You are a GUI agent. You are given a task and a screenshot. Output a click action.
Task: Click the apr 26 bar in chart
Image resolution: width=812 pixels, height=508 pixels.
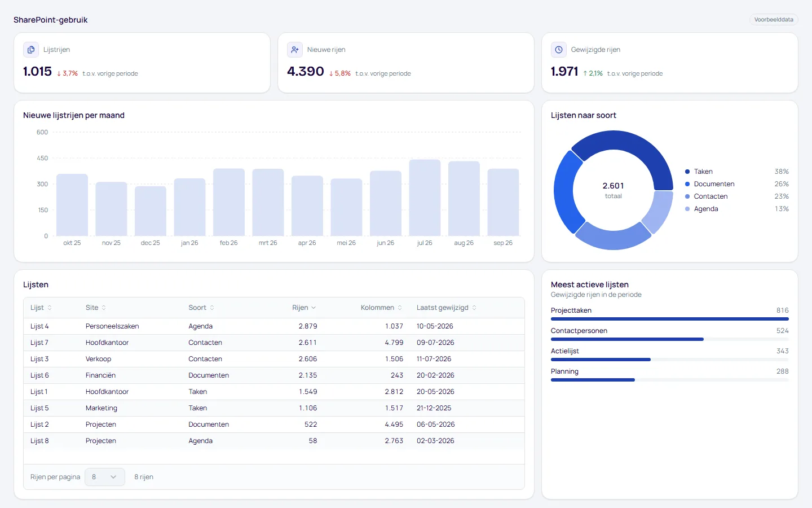pos(307,205)
